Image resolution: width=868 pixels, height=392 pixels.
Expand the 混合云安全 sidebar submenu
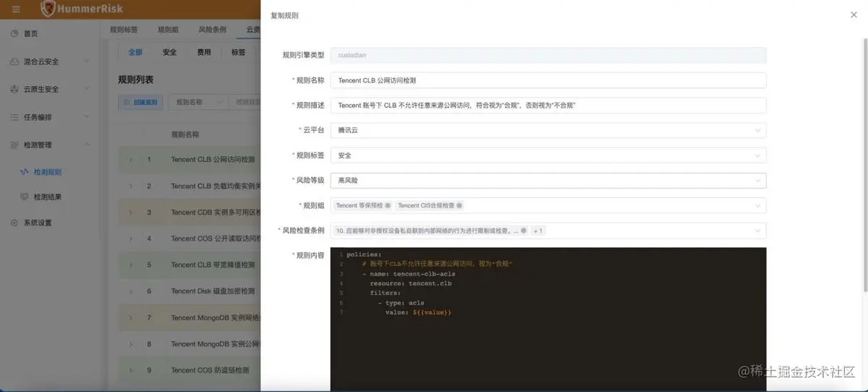click(x=87, y=61)
